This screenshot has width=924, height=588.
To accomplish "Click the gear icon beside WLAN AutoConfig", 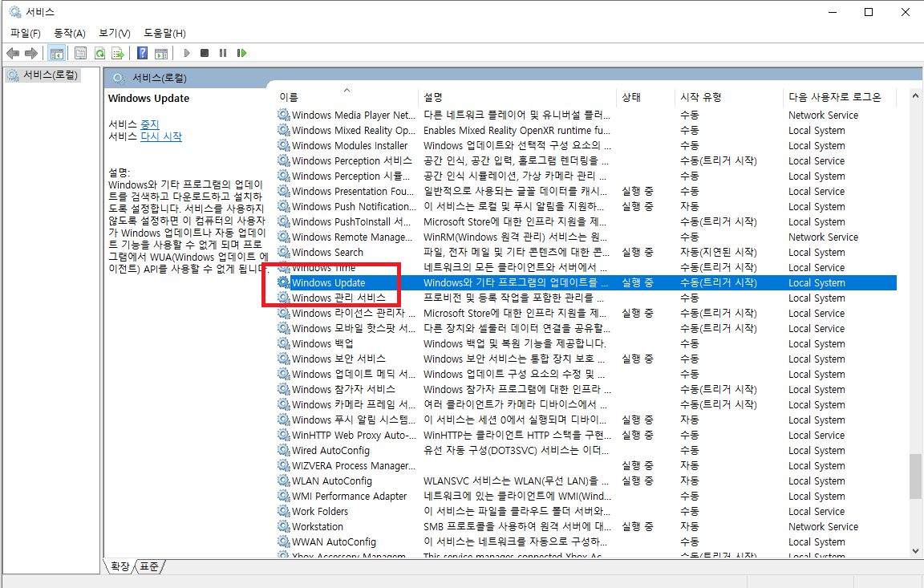I will tap(284, 481).
